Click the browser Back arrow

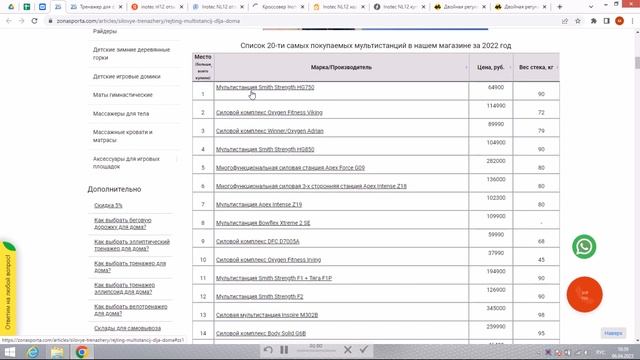coord(9,21)
